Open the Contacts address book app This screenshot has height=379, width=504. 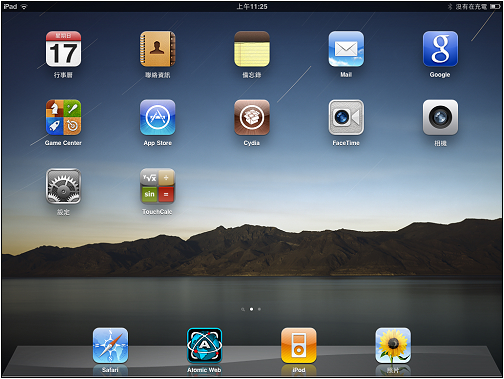click(158, 49)
